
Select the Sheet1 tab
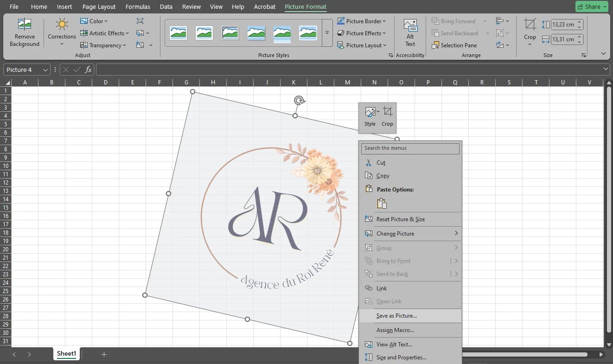(66, 354)
